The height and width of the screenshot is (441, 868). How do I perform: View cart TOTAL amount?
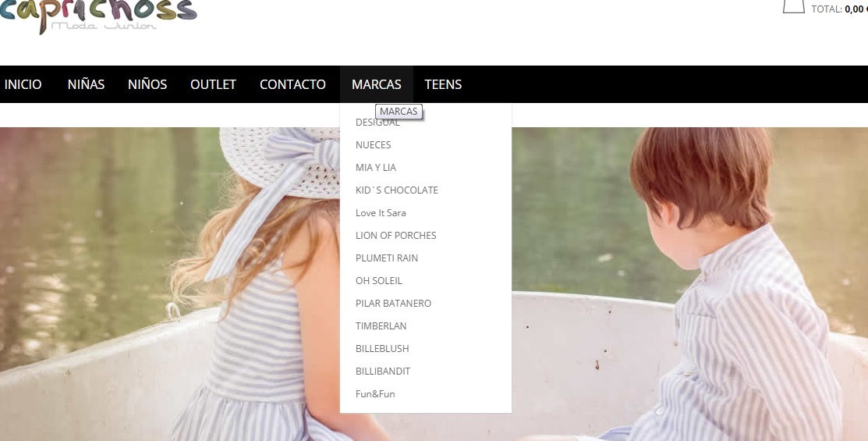(x=839, y=9)
